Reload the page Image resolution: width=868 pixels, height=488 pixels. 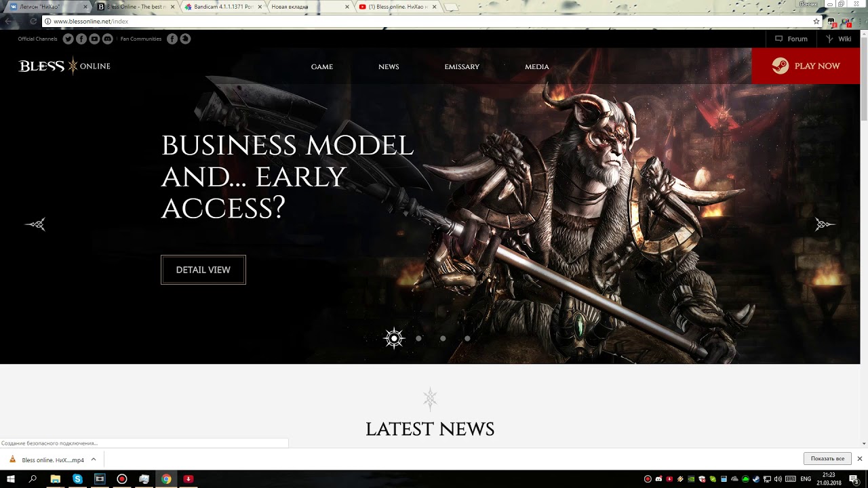pos(33,21)
